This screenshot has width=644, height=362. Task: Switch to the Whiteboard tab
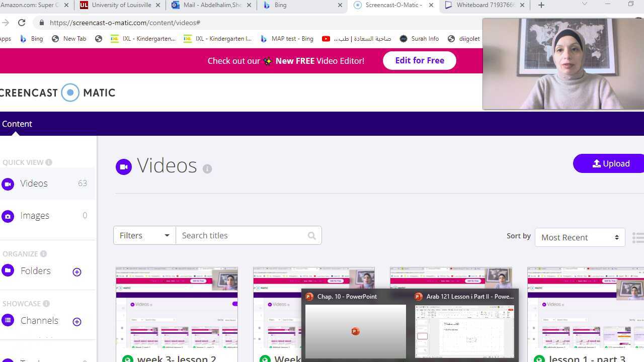[485, 5]
